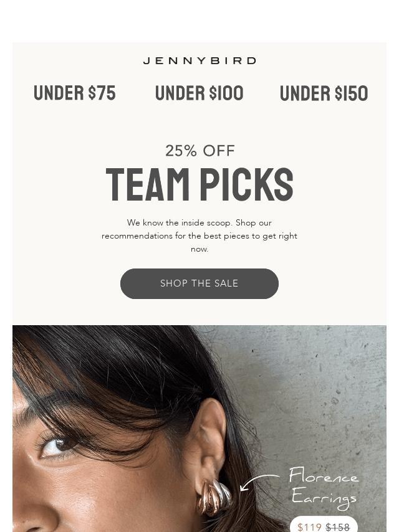Click the final word 'now.' in the description
399x532 pixels.
tap(199, 249)
